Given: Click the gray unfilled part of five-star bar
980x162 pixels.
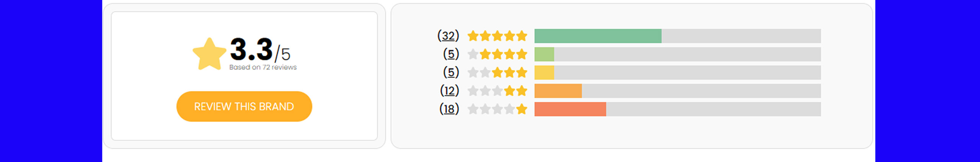Looking at the screenshot, I should click(x=741, y=36).
